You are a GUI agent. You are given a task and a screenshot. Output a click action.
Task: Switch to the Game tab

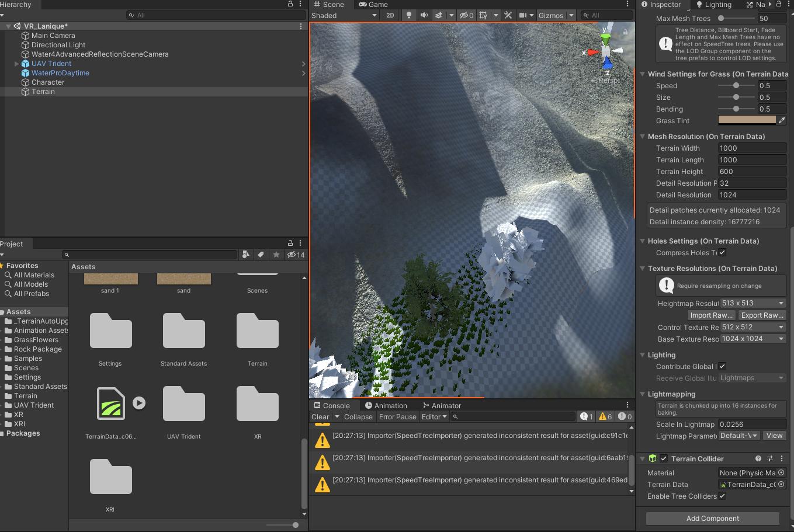(373, 4)
